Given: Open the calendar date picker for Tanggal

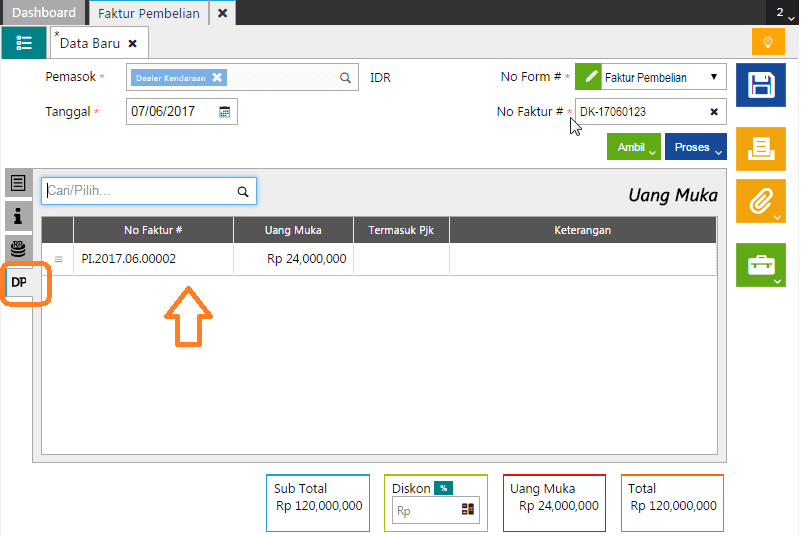Looking at the screenshot, I should [x=225, y=112].
